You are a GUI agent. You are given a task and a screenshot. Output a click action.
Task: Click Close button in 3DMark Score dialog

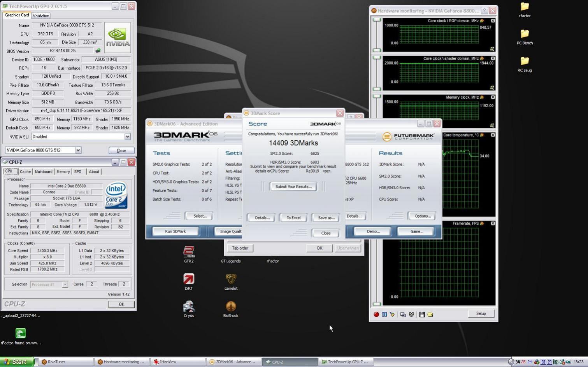click(x=326, y=233)
